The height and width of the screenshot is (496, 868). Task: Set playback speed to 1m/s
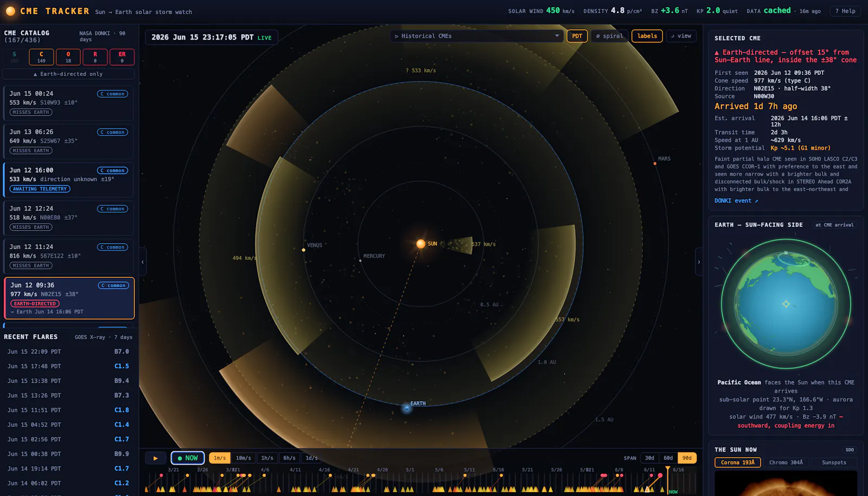[220, 458]
